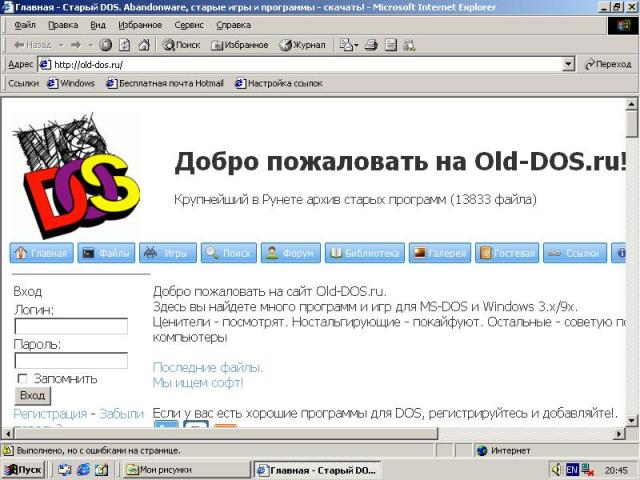
Task: Click the Интернет zone globe icon
Action: coord(482,451)
